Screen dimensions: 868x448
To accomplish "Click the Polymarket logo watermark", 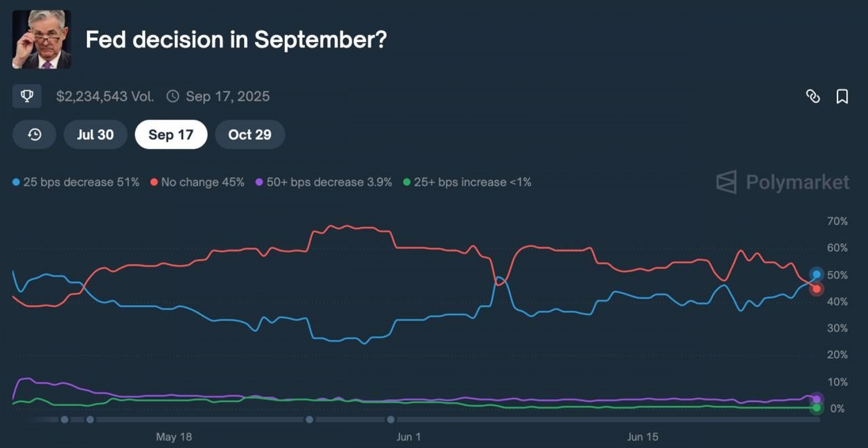I will [783, 182].
